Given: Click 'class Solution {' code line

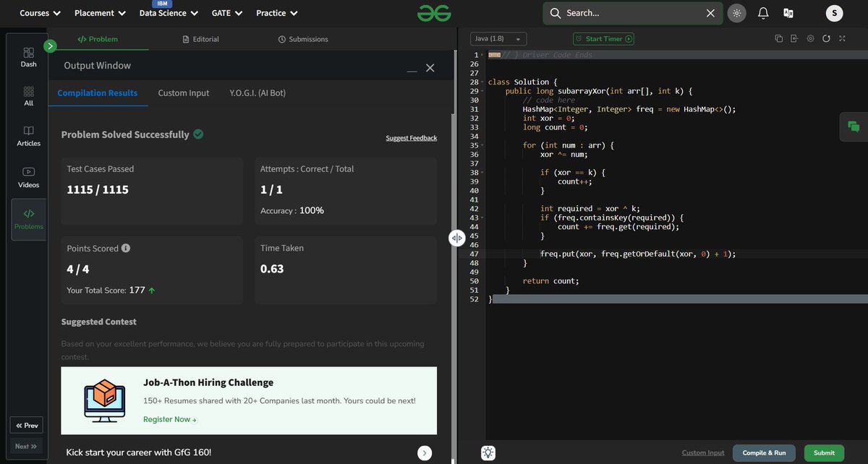Looking at the screenshot, I should click(523, 82).
